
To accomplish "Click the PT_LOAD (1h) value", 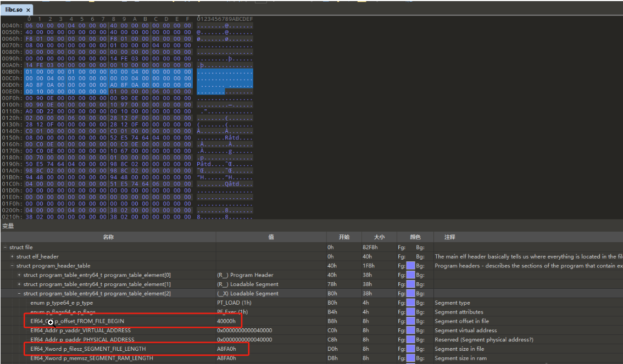I will click(234, 303).
